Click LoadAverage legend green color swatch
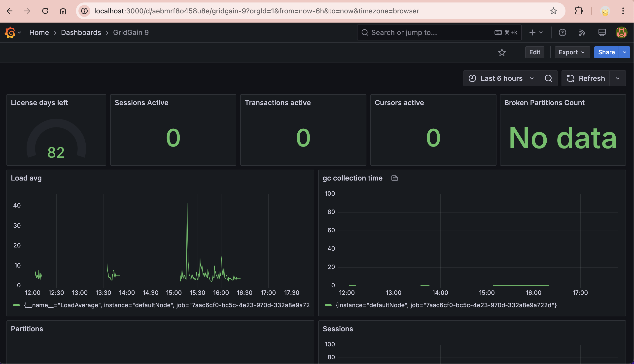The width and height of the screenshot is (634, 364). coord(16,305)
